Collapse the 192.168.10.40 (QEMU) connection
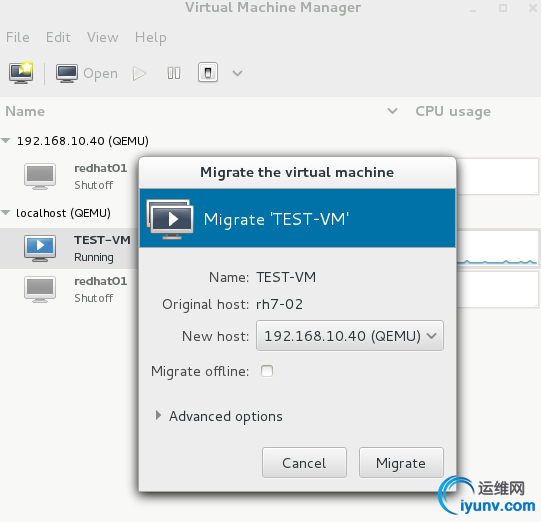This screenshot has height=522, width=541. 6,140
